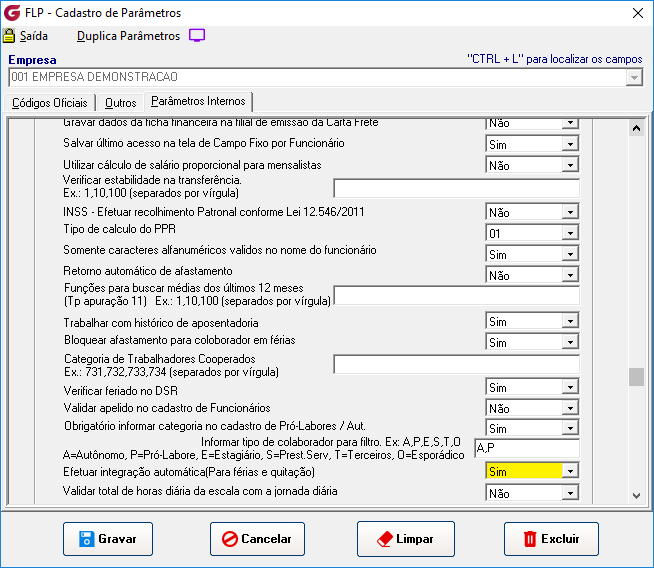Switch to the Outros tab
Viewport: 654px width, 568px height.
(121, 103)
